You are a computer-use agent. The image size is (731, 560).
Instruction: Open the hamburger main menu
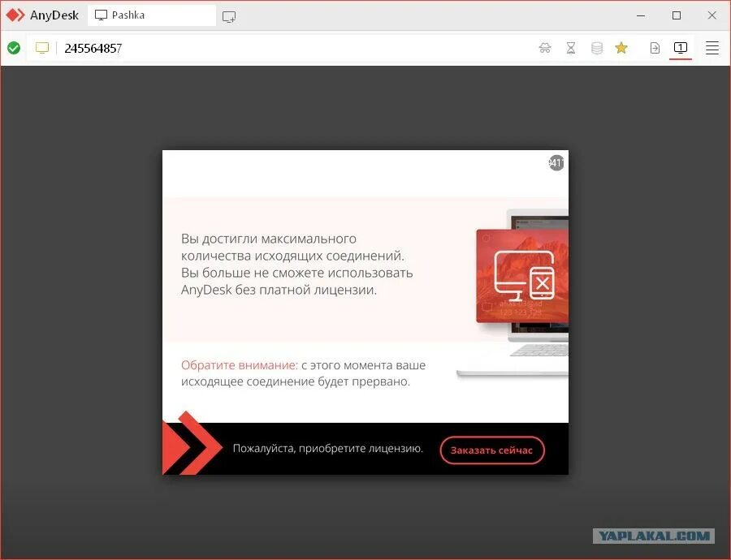pos(712,48)
